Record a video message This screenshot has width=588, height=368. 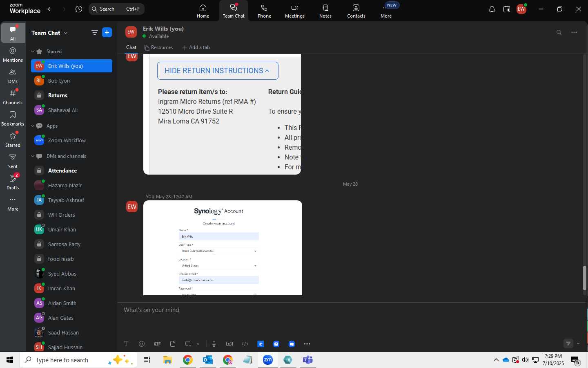229,344
